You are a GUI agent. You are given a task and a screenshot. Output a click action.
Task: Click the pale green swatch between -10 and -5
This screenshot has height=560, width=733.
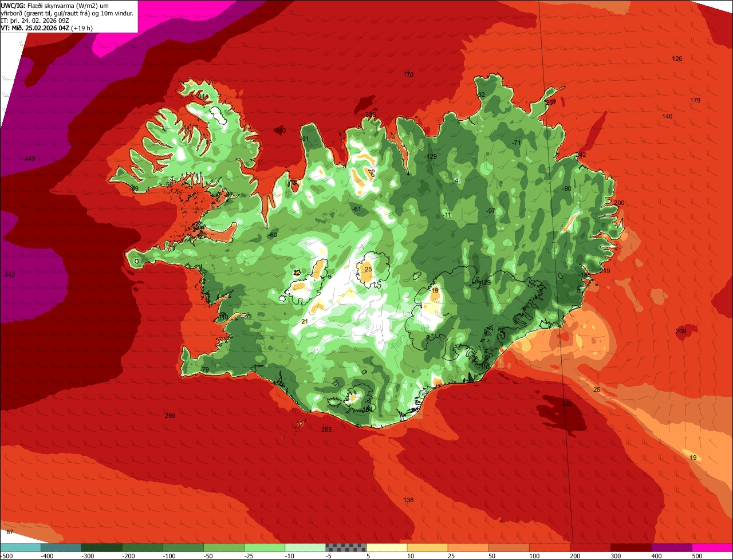[305, 547]
